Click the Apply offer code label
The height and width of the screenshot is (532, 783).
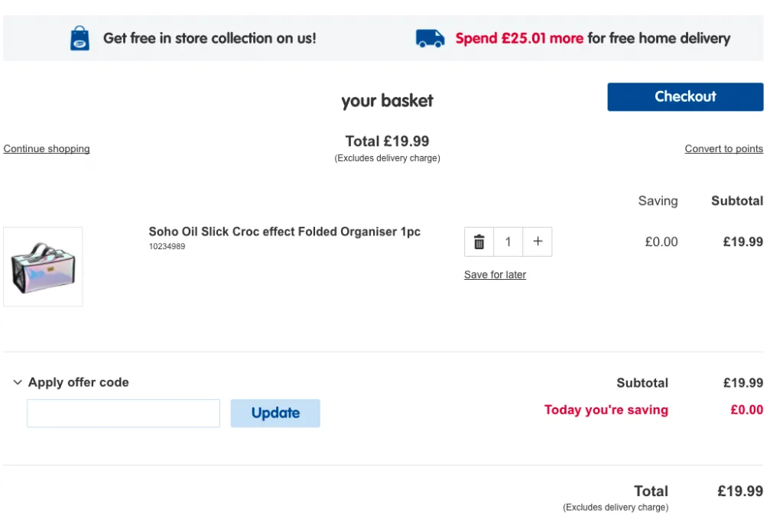(x=78, y=382)
